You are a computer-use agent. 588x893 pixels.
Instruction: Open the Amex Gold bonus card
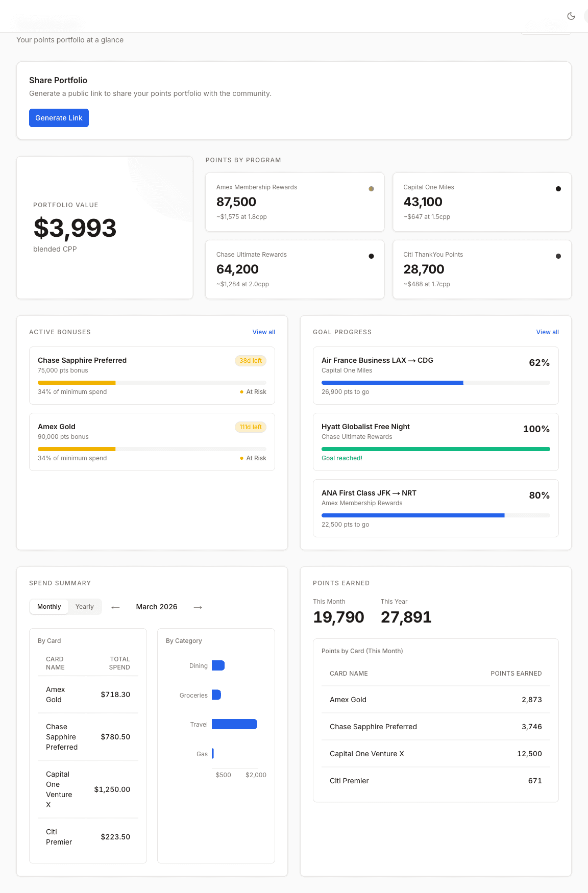[152, 442]
